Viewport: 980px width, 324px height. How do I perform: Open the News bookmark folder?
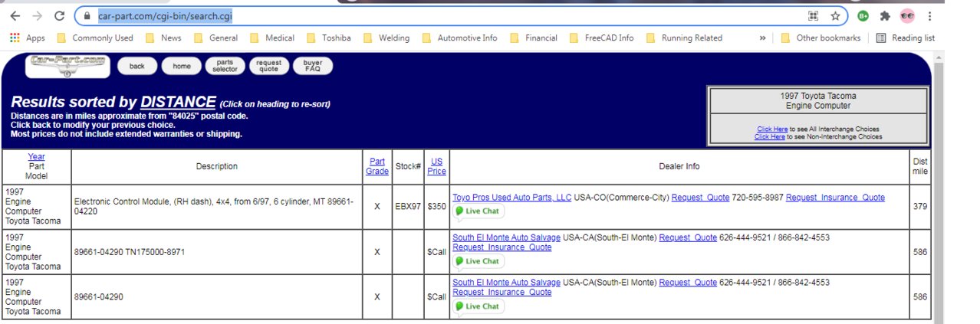(164, 38)
